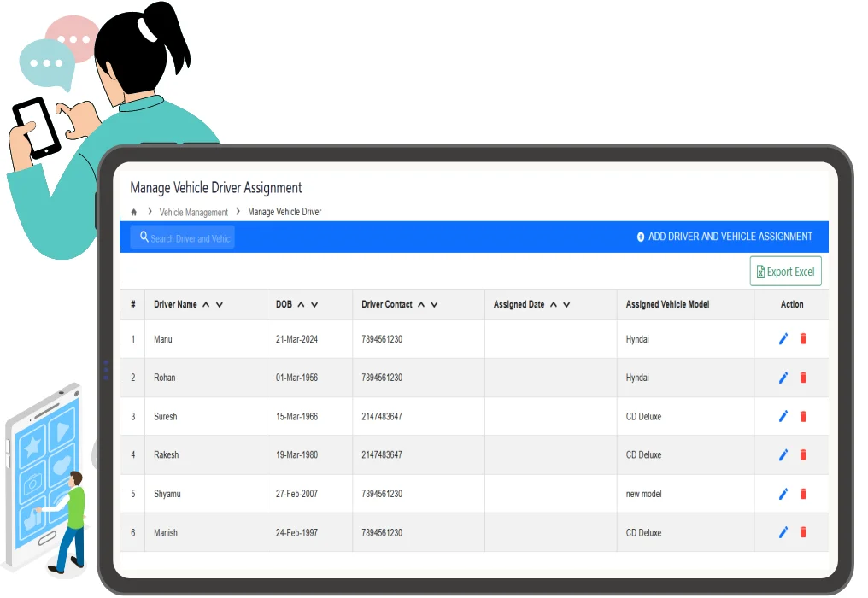
Task: Sort Driver Contact ascending arrow
Action: (421, 304)
